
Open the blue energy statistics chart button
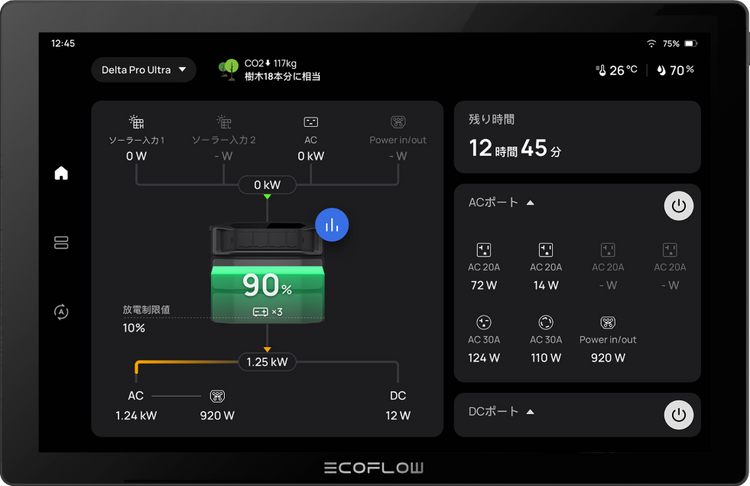[x=331, y=226]
